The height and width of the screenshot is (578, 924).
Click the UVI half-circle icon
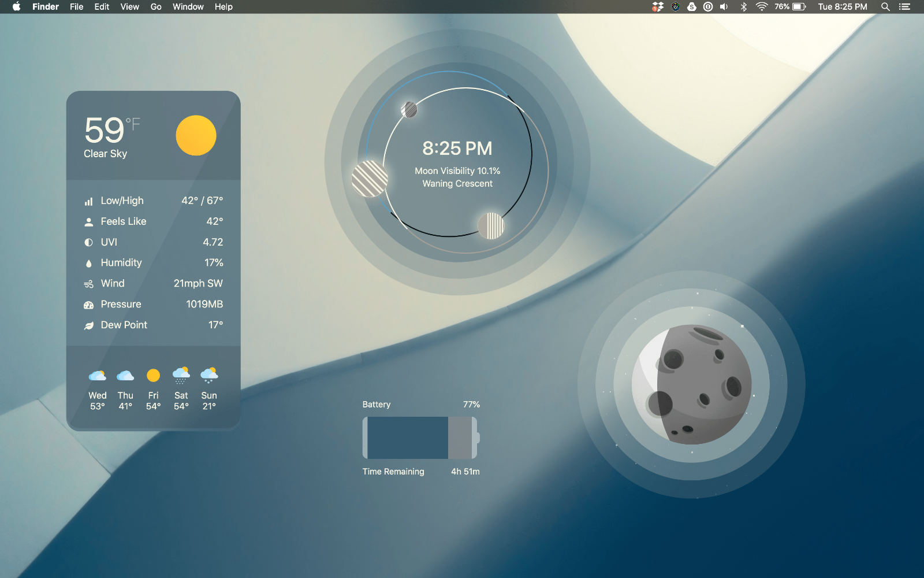88,243
